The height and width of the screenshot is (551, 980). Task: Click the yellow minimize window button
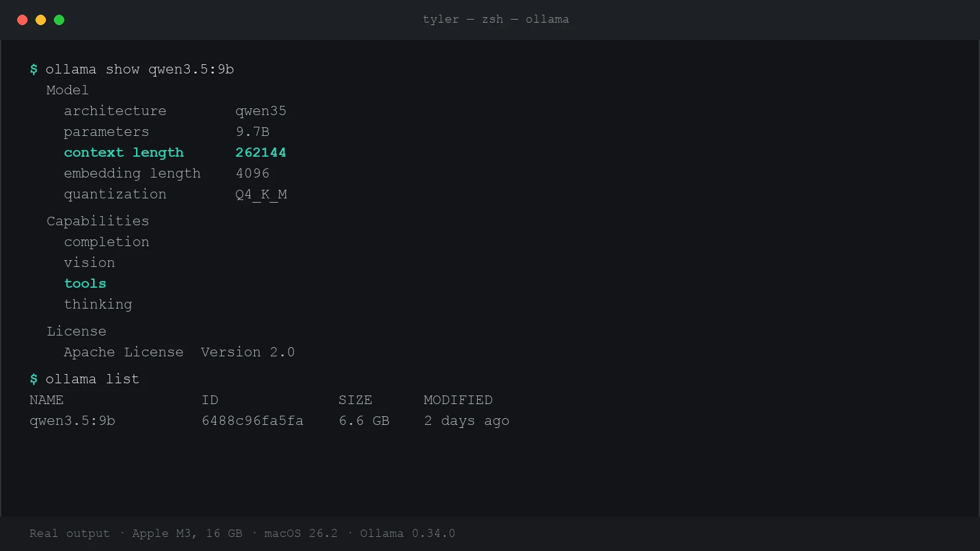pyautogui.click(x=41, y=20)
